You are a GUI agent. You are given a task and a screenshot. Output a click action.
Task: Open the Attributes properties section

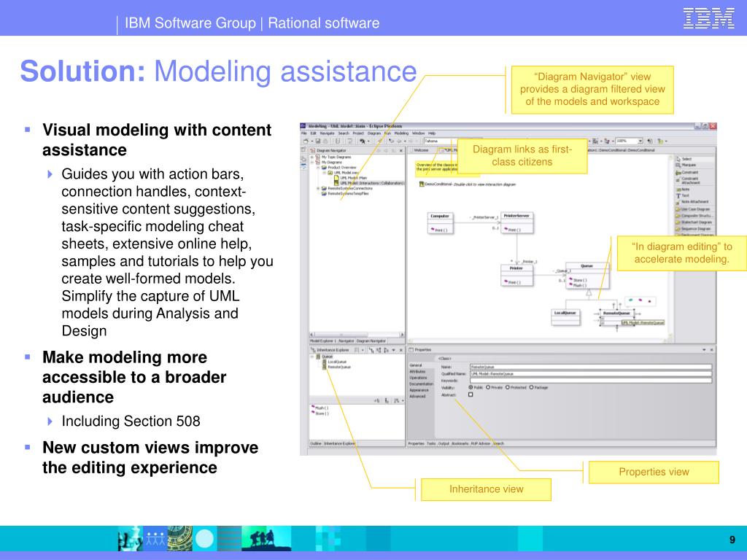417,371
